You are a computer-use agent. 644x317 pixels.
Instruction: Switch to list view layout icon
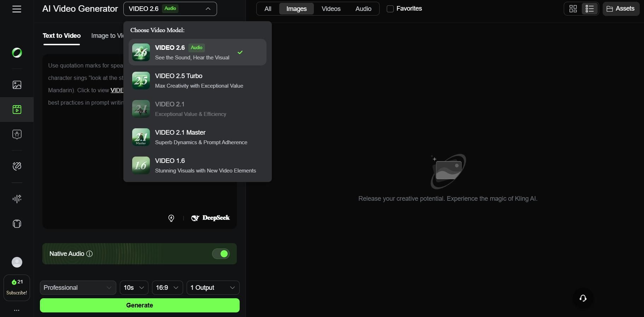pyautogui.click(x=589, y=9)
